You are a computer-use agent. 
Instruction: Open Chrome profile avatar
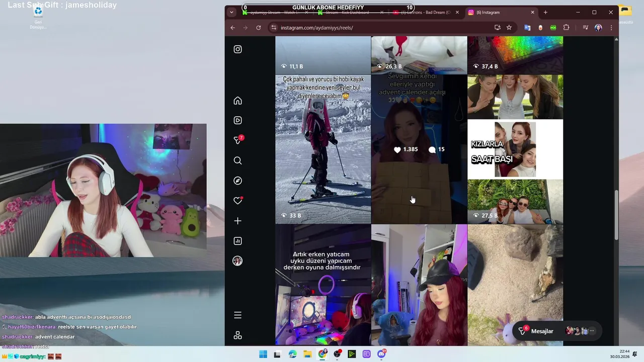pyautogui.click(x=598, y=28)
